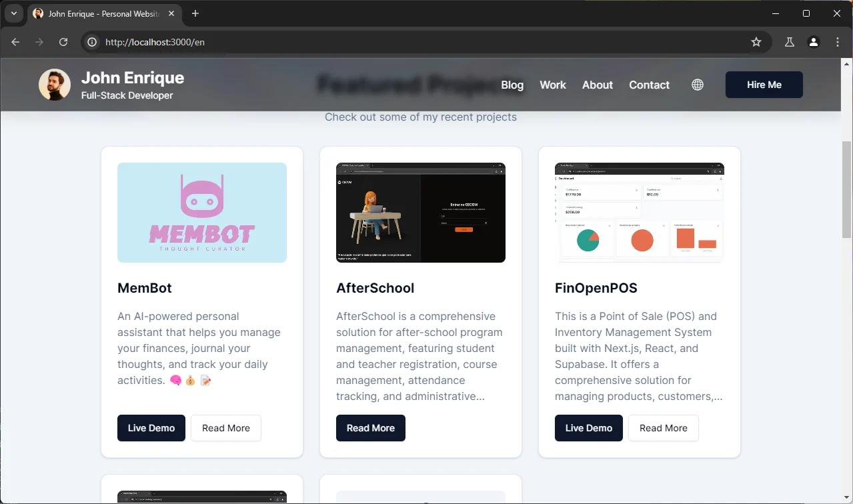Viewport: 853px width, 504px height.
Task: Click the MemBot project title
Action: click(145, 288)
